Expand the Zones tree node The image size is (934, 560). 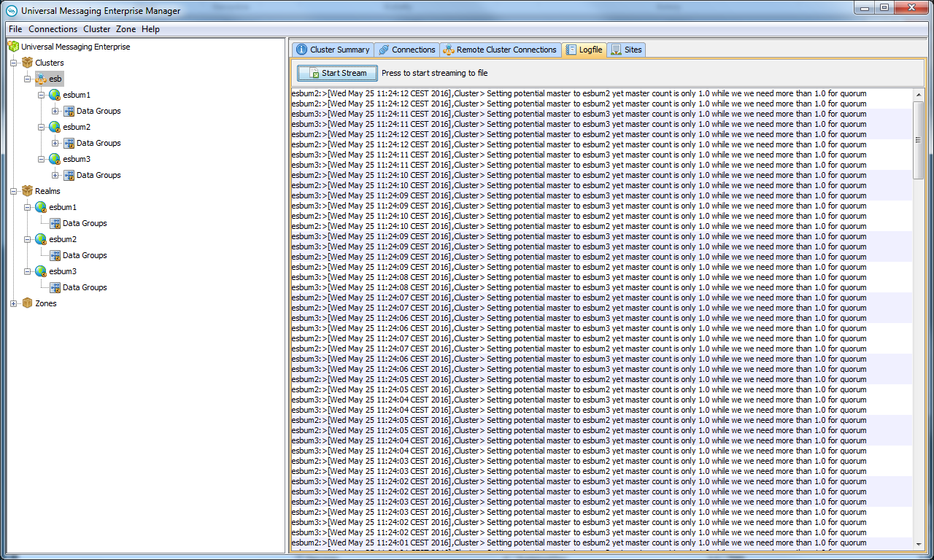[x=14, y=303]
